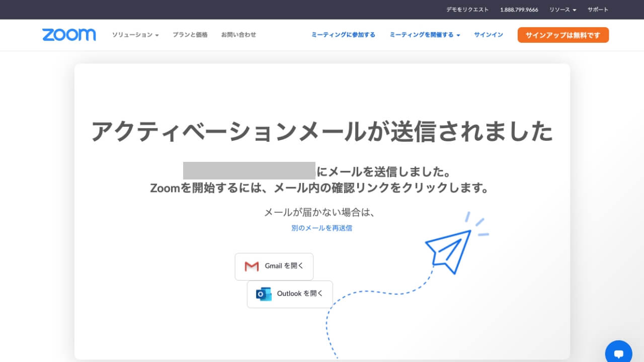Expand the リソース dropdown in top bar
Image resolution: width=644 pixels, height=362 pixels.
(x=563, y=10)
